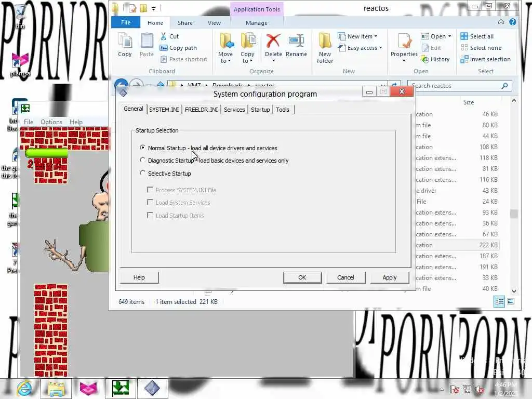Image resolution: width=532 pixels, height=399 pixels.
Task: Open the Manage ribbon tab
Action: pos(257,23)
